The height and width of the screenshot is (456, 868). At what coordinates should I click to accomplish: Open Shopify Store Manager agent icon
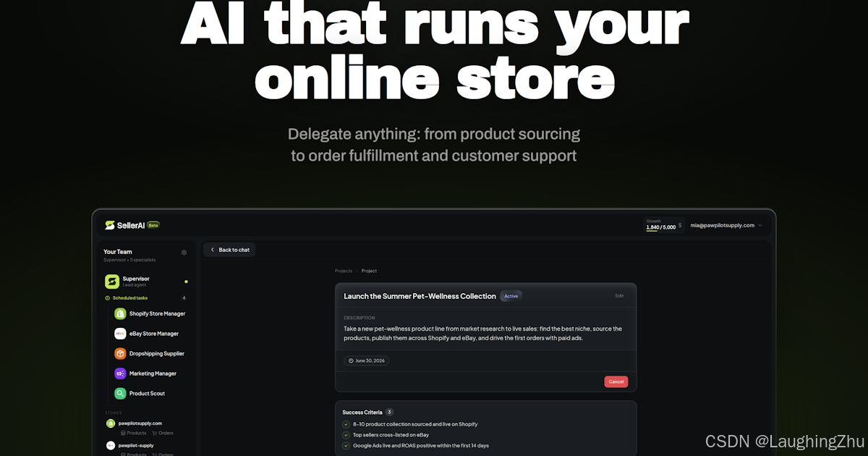click(120, 314)
